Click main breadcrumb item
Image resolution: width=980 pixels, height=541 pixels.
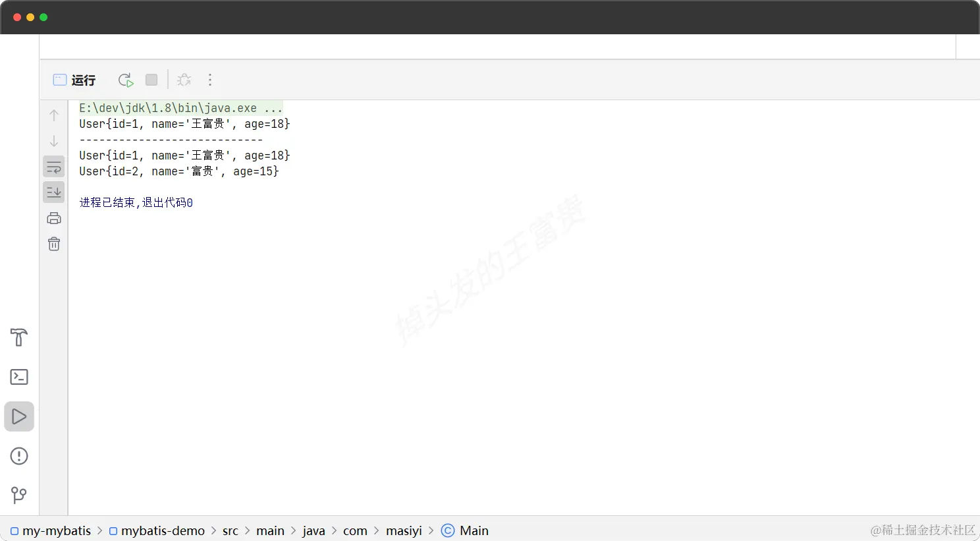270,530
